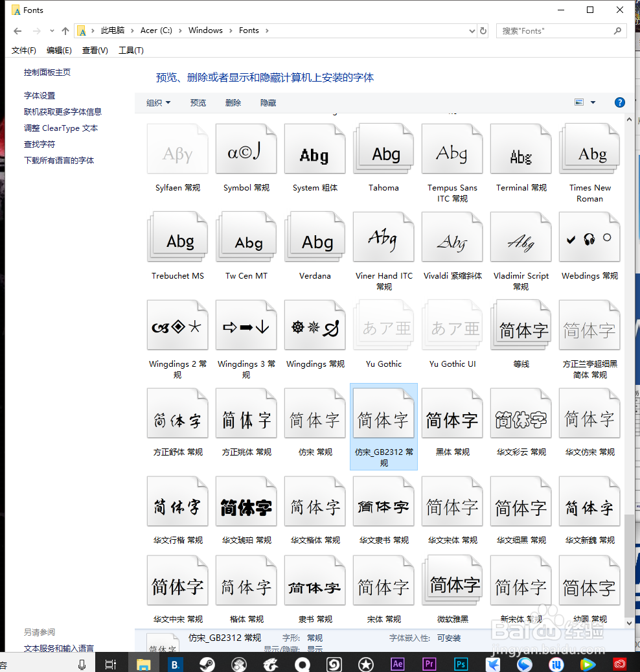Image resolution: width=640 pixels, height=672 pixels.
Task: Select the 等线 font icon
Action: [x=521, y=325]
